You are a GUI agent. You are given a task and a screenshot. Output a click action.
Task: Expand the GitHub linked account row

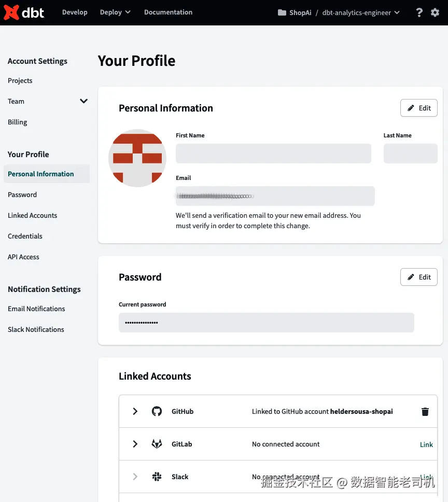[135, 411]
